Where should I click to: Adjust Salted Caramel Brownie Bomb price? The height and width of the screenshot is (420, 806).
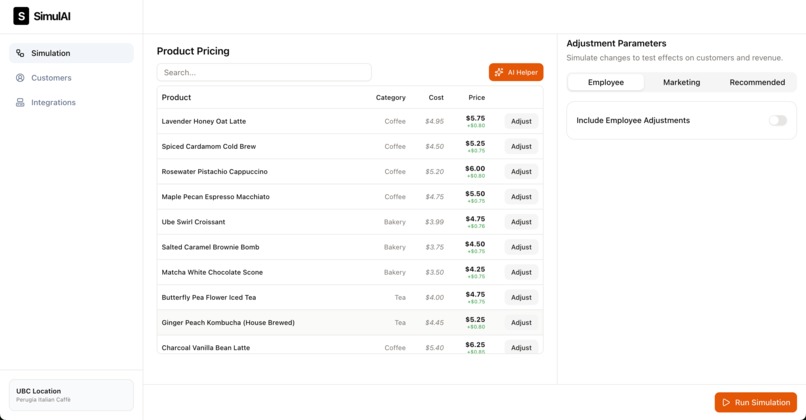tap(521, 247)
